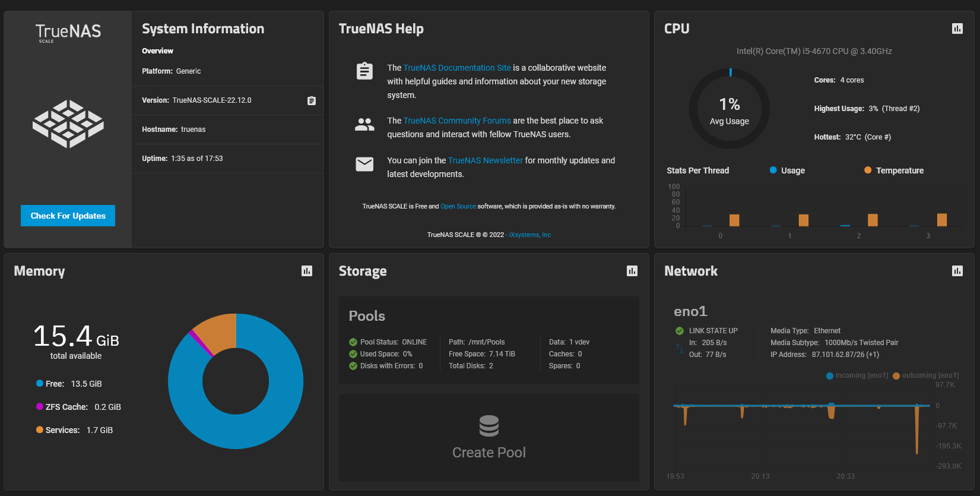Open CPU reports chart icon
980x496 pixels.
point(957,29)
